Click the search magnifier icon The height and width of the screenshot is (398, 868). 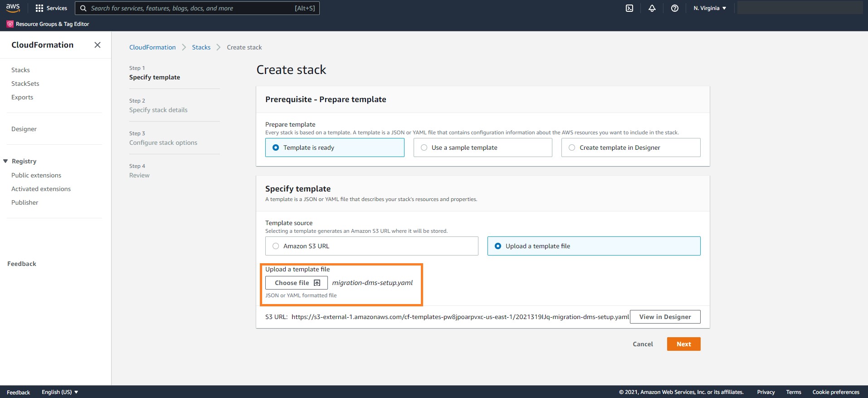[x=83, y=8]
